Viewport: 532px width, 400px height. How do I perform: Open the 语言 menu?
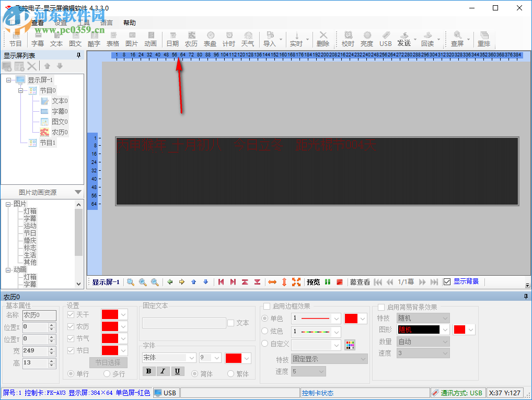tap(107, 22)
